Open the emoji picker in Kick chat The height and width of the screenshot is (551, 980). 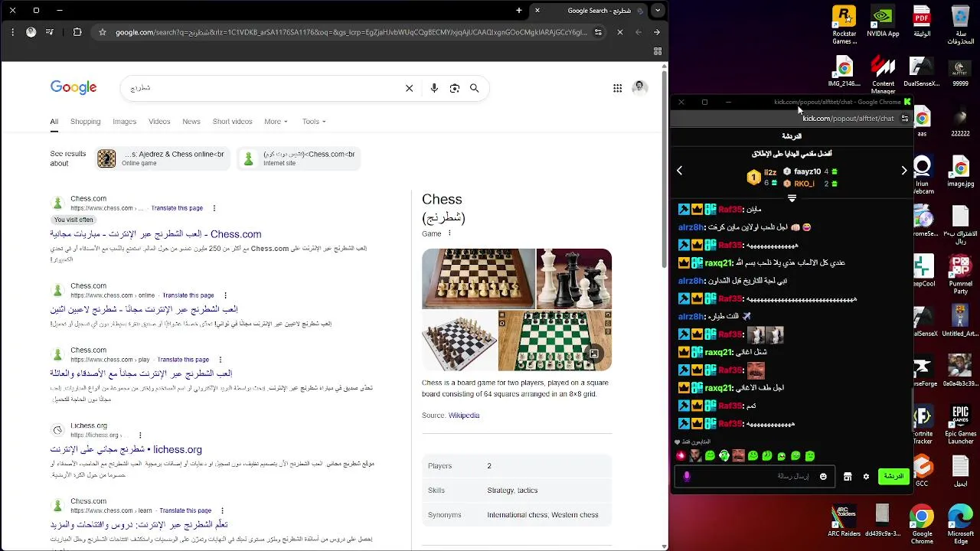(x=823, y=477)
